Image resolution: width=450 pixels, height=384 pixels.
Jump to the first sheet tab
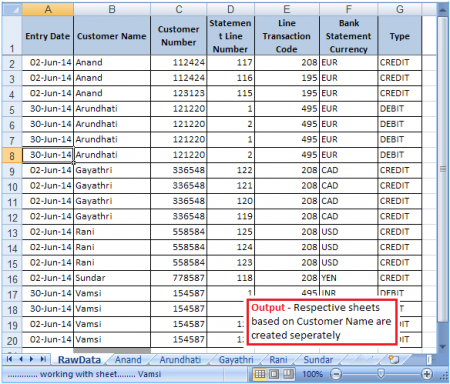pos(9,359)
